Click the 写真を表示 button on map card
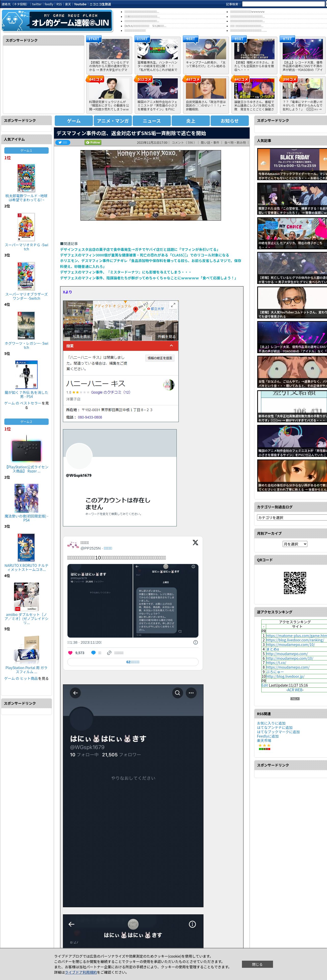The width and height of the screenshot is (327, 980). point(81,336)
